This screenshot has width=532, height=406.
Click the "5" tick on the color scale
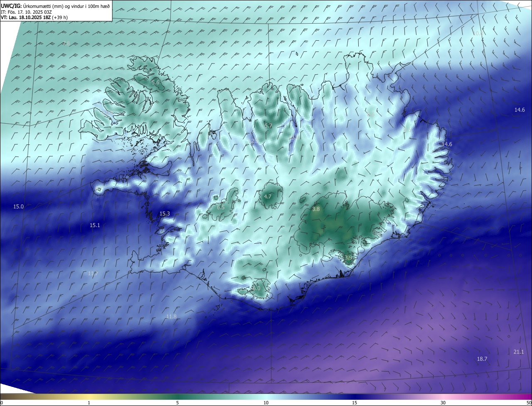pos(177,403)
